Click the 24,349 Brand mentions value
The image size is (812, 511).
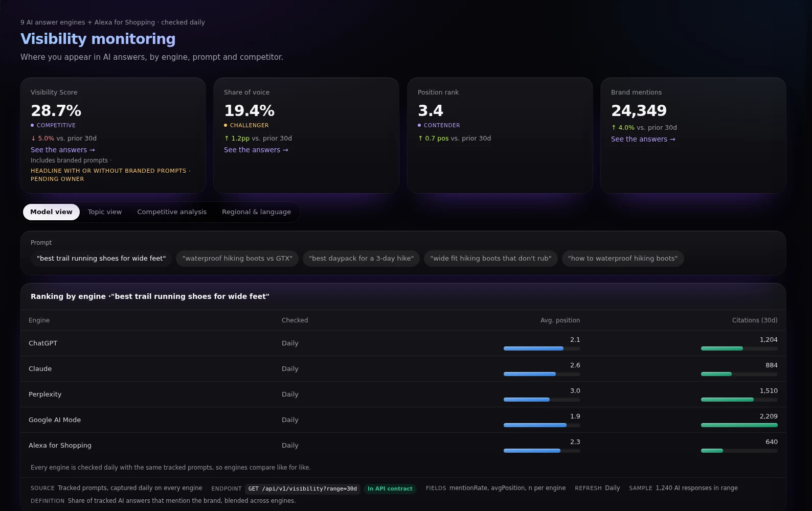[639, 110]
